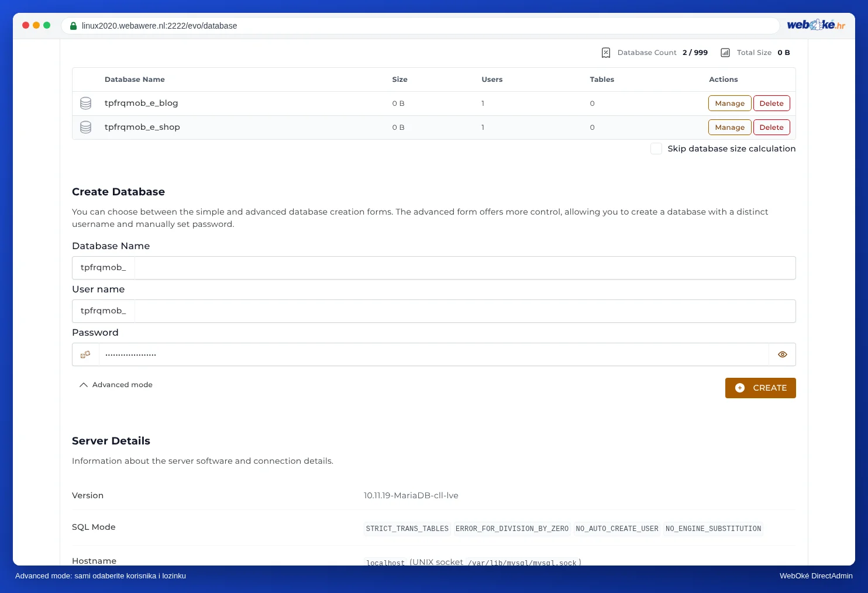Delete the tpfrqmob_e_blog database
This screenshot has width=868, height=593.
click(771, 104)
